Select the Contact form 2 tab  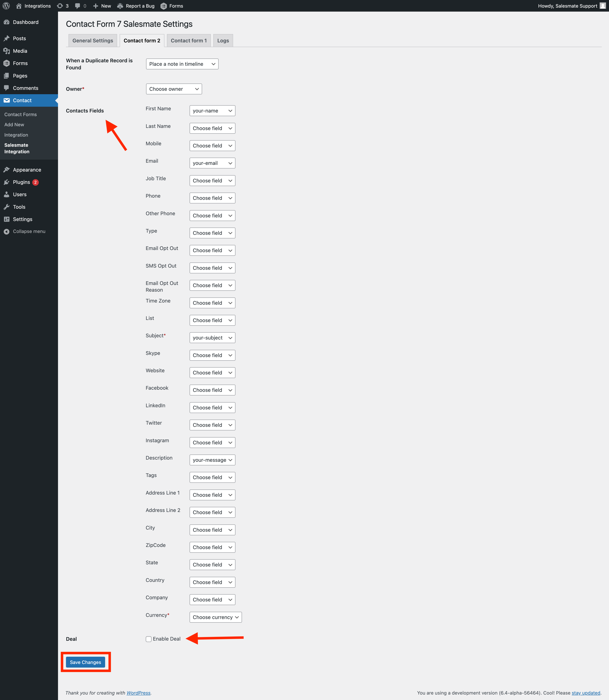click(142, 40)
